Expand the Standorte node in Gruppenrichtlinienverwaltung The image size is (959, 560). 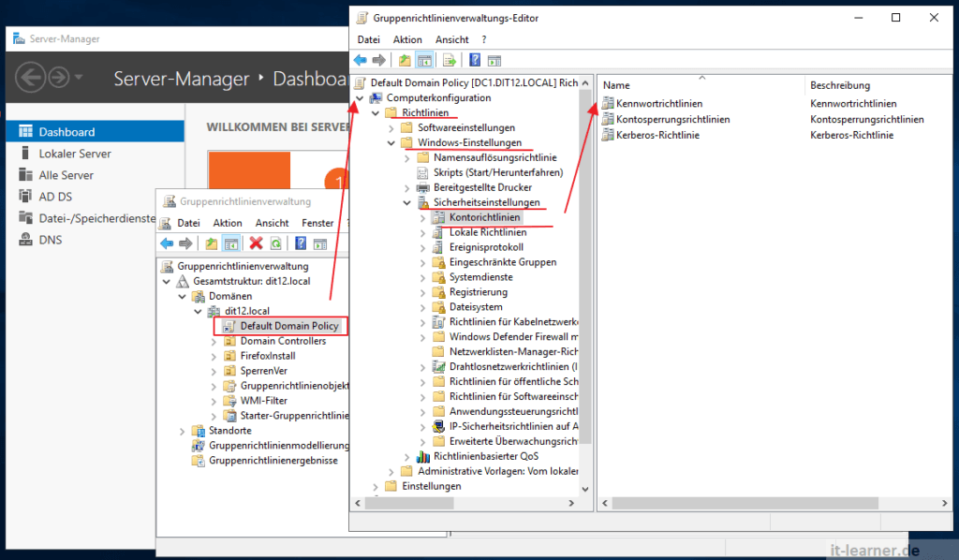coord(182,431)
